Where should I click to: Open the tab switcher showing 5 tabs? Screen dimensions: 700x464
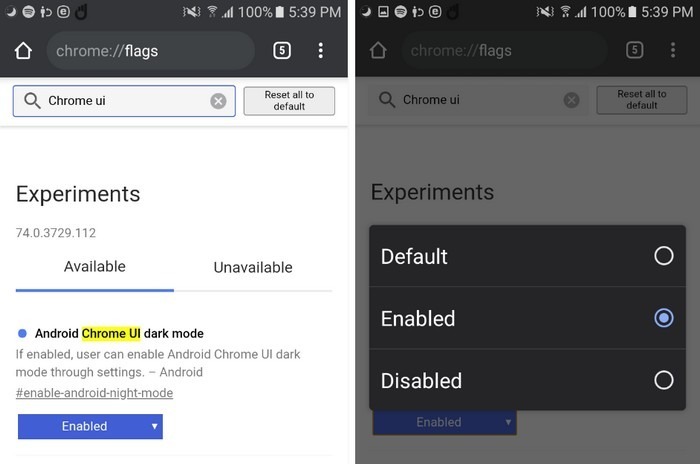282,51
